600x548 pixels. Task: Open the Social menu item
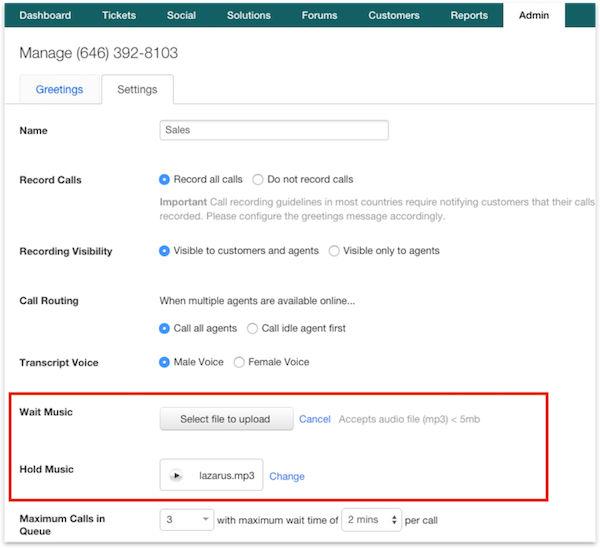[x=181, y=15]
